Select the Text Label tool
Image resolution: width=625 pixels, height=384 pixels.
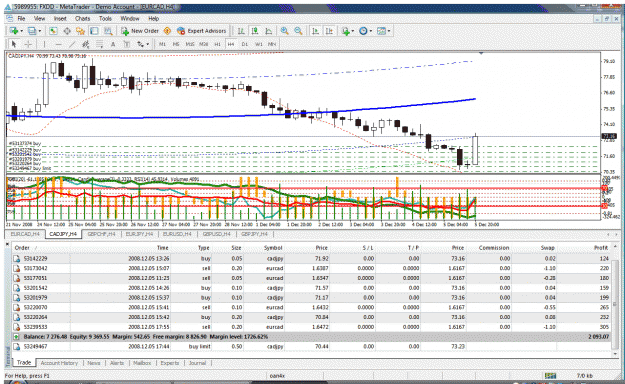click(127, 44)
